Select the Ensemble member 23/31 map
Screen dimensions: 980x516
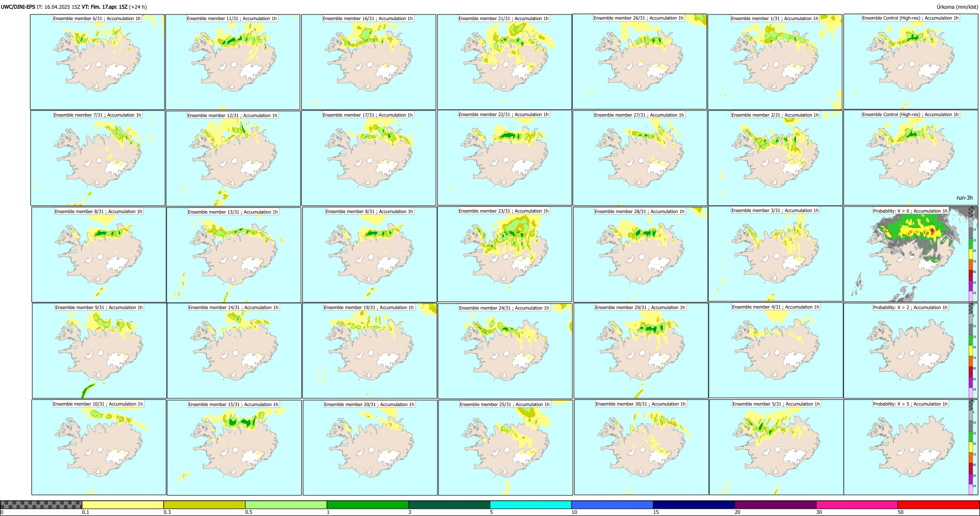coord(504,254)
